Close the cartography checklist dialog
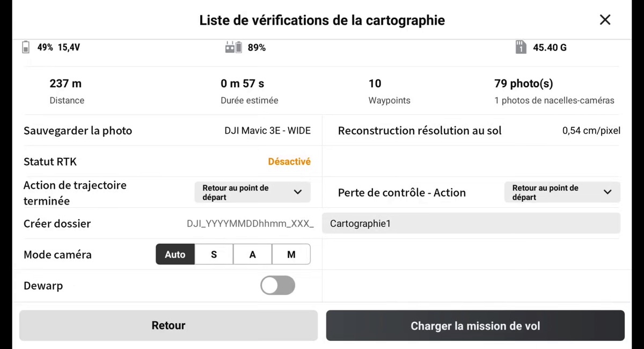The height and width of the screenshot is (349, 644). tap(605, 20)
